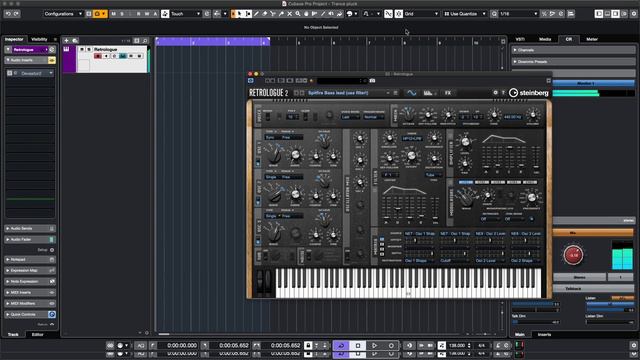This screenshot has height=360, width=640.
Task: Open the Retrologue oscillator waveform page
Action: click(411, 93)
